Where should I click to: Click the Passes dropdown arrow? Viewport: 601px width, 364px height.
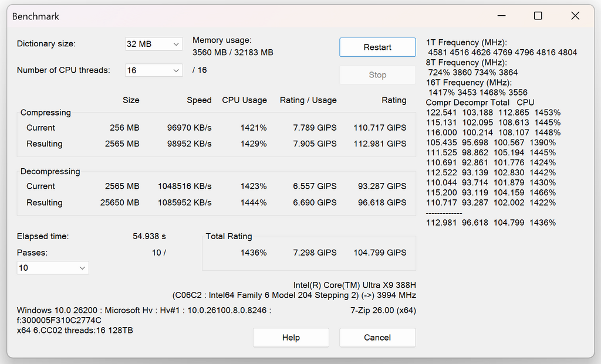click(x=83, y=267)
